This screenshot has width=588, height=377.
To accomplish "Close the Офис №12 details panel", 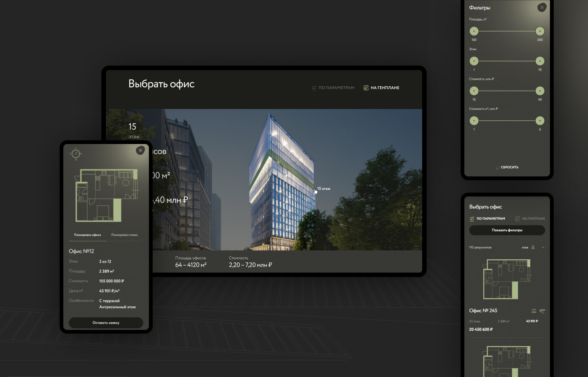I will pyautogui.click(x=140, y=150).
